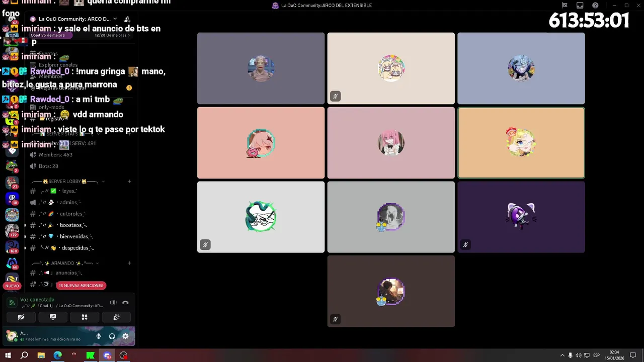Image resolution: width=644 pixels, height=362 pixels.
Task: Select the bottom brown participant tile
Action: coord(391,291)
